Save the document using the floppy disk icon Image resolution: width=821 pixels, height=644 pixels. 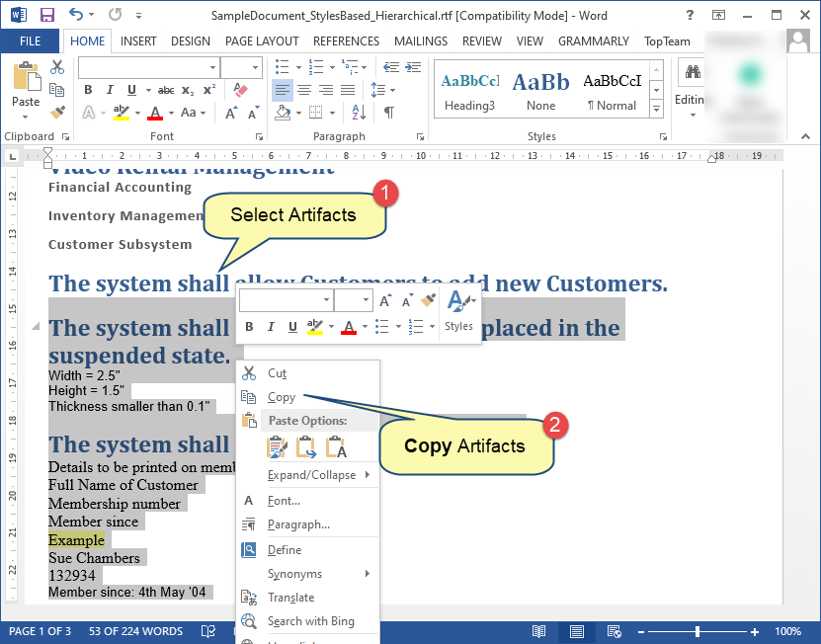point(47,15)
